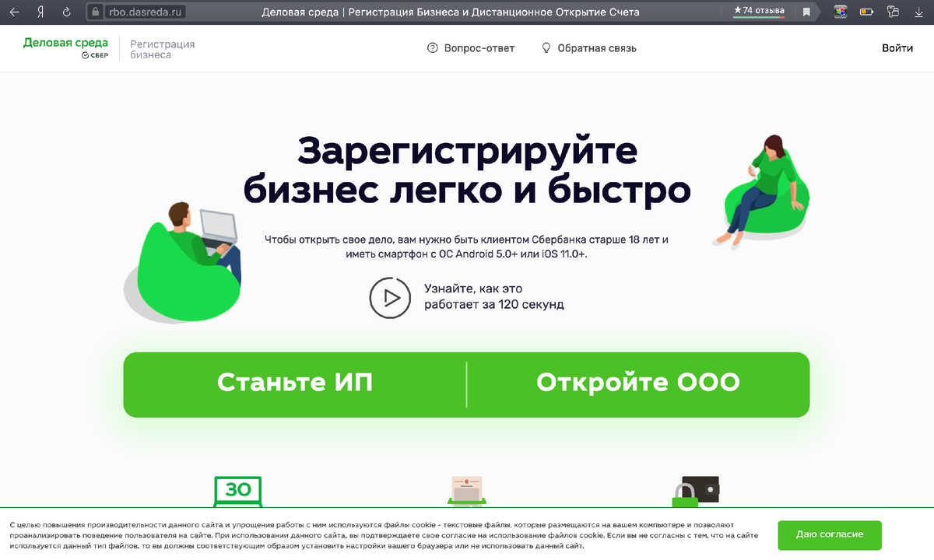934x560 pixels.
Task: Click the lightbulb icon beside Обратная связь
Action: 546,48
